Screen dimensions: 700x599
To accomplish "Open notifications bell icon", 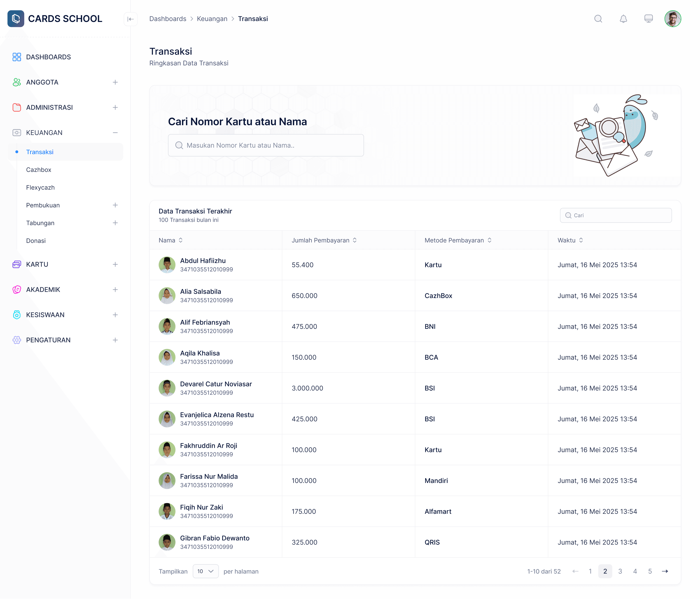I will pyautogui.click(x=623, y=19).
